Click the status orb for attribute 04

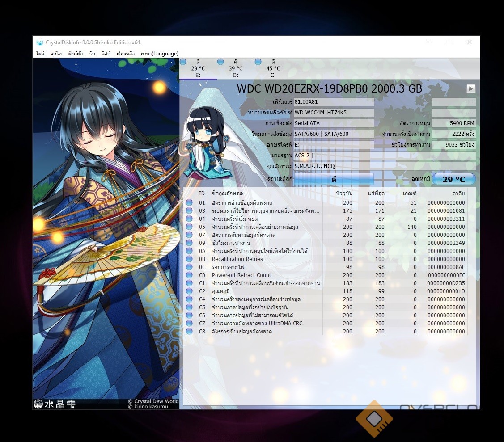coord(189,219)
